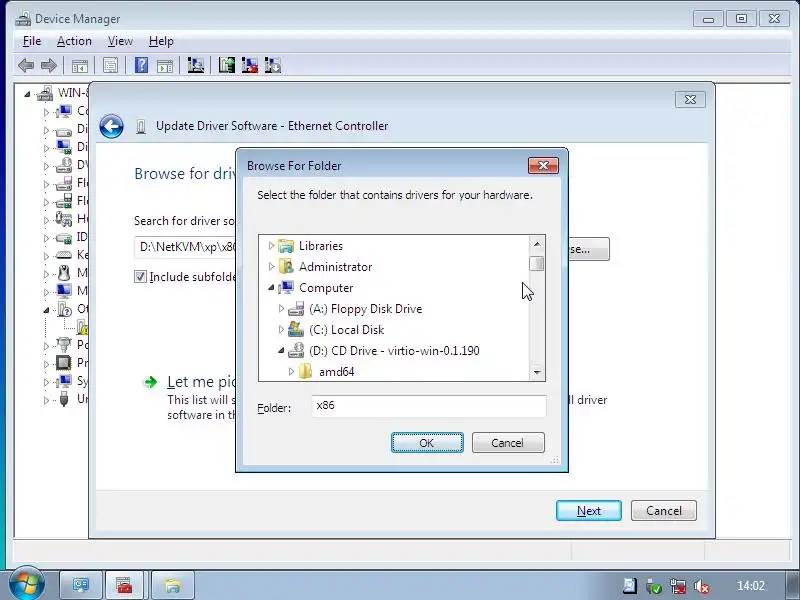
Task: Select Administrator in the folder tree
Action: coord(335,267)
